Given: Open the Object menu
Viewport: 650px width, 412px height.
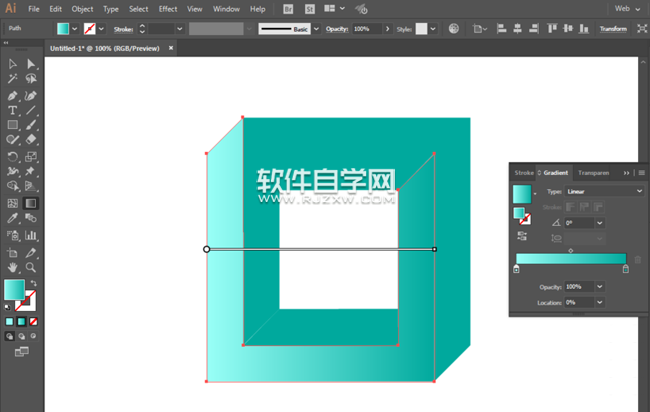Looking at the screenshot, I should point(82,9).
